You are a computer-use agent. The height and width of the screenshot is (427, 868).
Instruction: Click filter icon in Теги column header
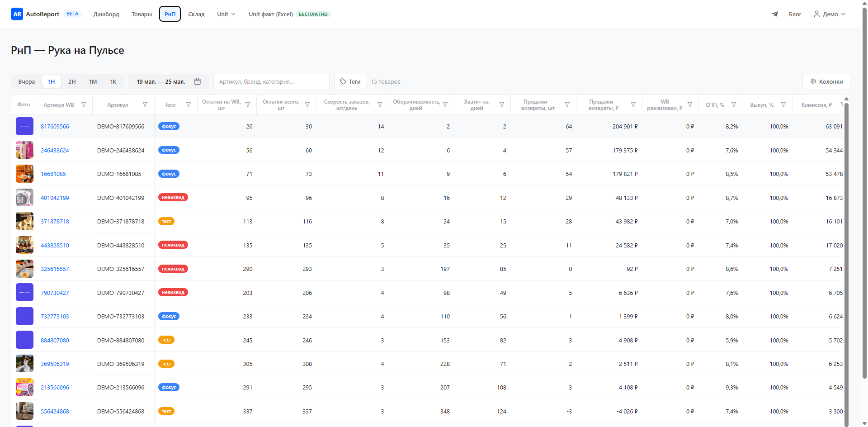coord(189,104)
